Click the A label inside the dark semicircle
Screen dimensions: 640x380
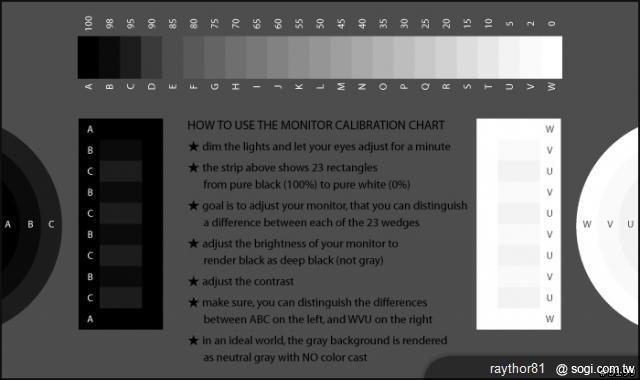[x=8, y=224]
